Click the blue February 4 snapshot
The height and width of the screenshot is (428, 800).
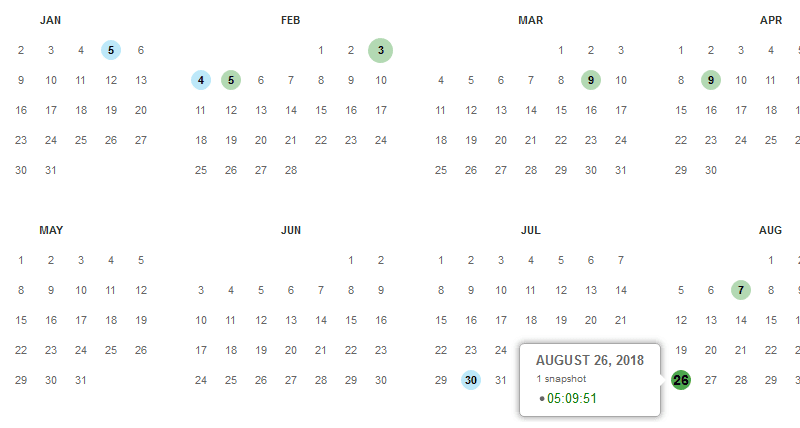pyautogui.click(x=201, y=80)
